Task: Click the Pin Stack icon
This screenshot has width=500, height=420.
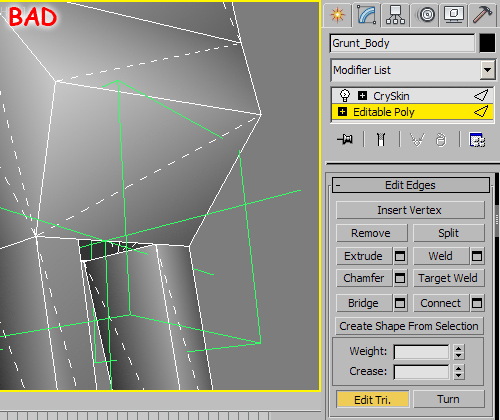Action: coord(345,139)
